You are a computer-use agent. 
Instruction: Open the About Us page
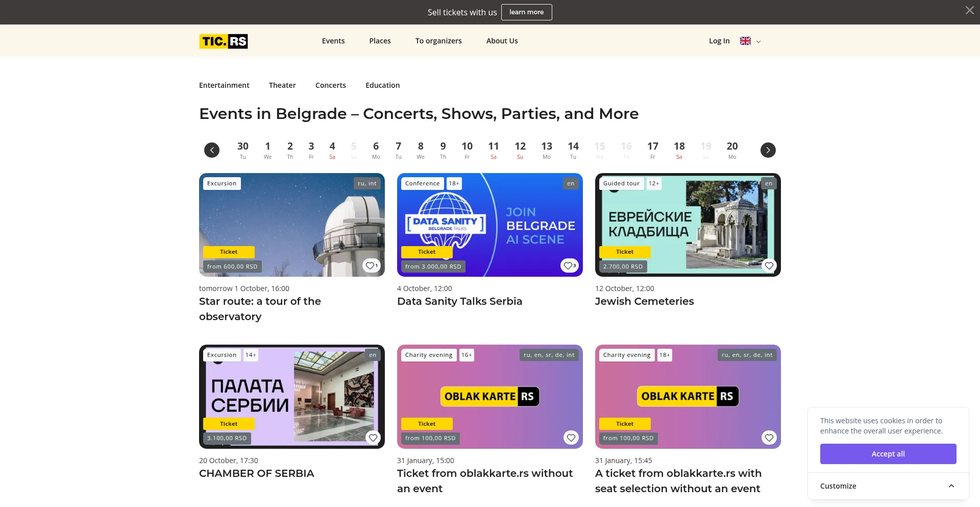(x=502, y=41)
